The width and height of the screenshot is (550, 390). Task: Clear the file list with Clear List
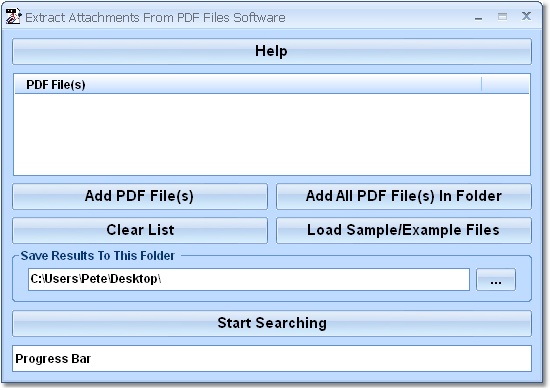click(140, 230)
